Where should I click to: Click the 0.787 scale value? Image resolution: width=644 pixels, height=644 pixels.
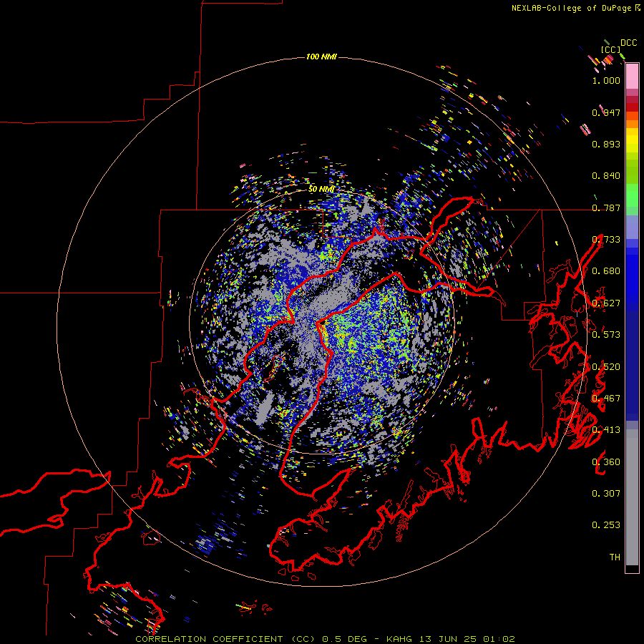tap(606, 208)
